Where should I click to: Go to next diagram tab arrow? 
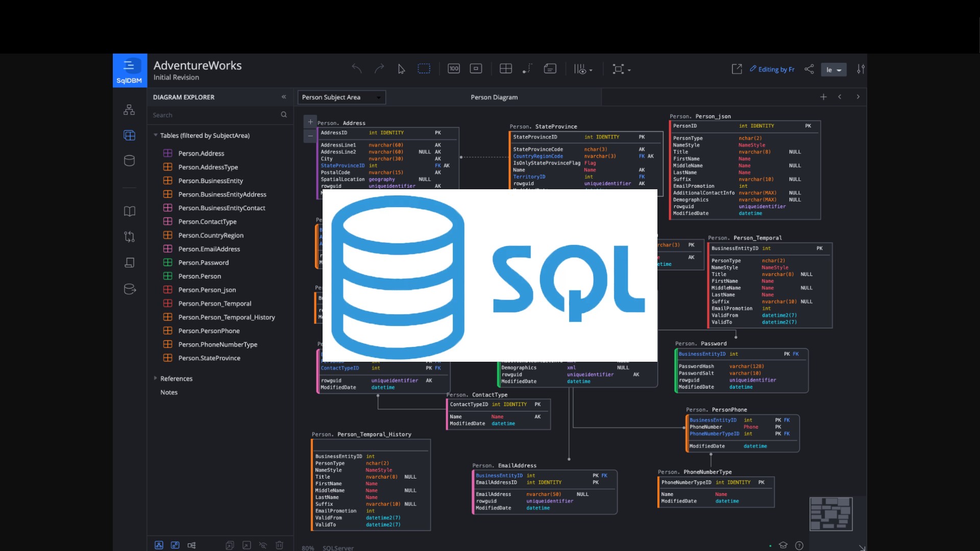pos(858,97)
